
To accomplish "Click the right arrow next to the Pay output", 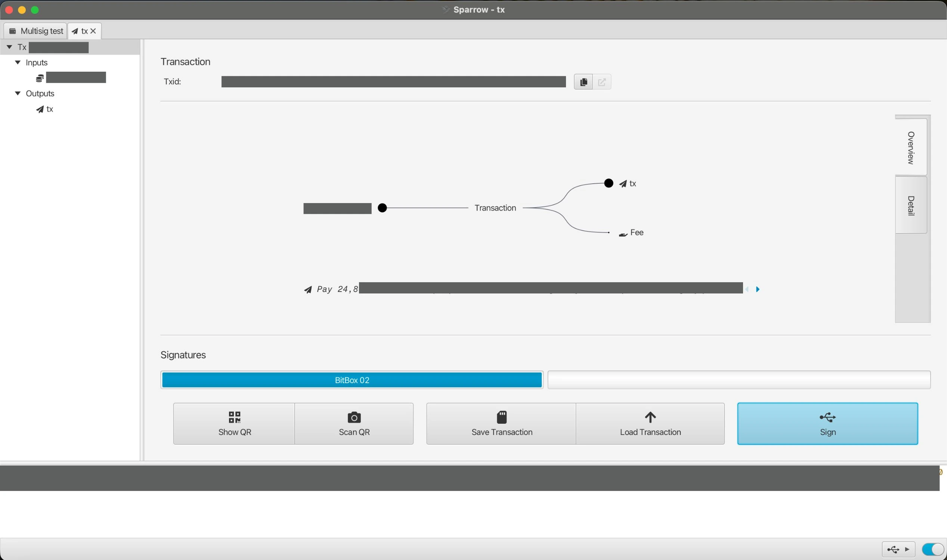I will point(758,289).
